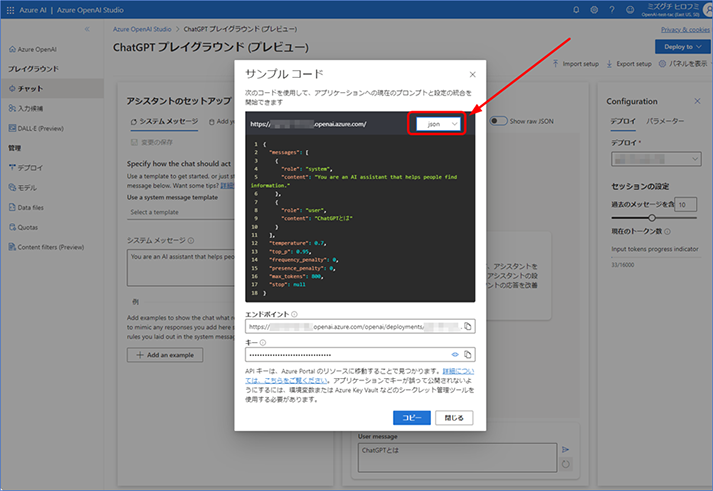Go to Azure OpenAI home item

[x=33, y=49]
